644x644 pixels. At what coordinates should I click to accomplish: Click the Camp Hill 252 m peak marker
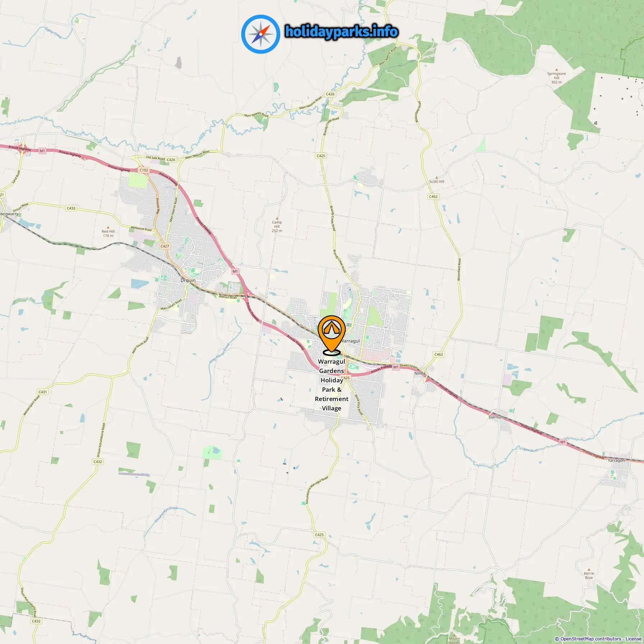point(277,218)
